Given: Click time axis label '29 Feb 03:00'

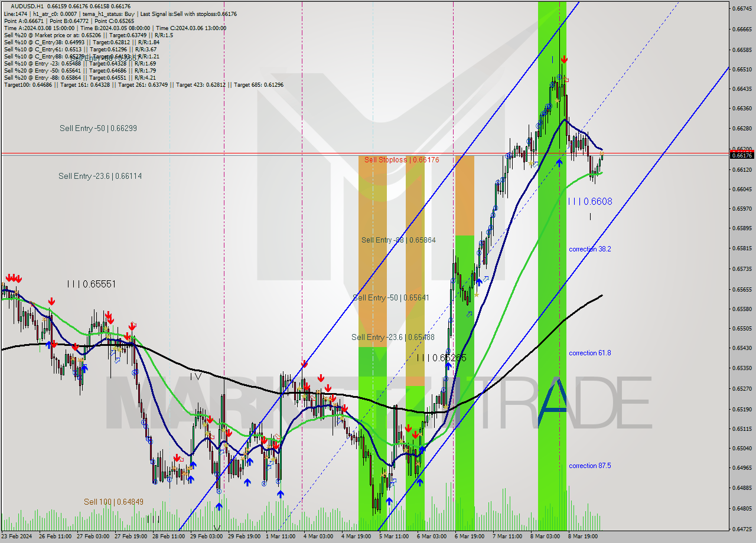Looking at the screenshot, I should [206, 537].
